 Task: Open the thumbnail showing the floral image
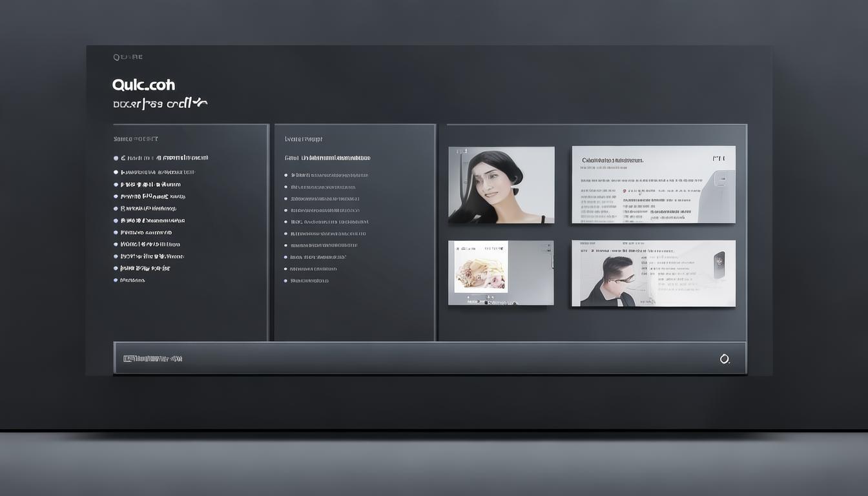coord(501,273)
